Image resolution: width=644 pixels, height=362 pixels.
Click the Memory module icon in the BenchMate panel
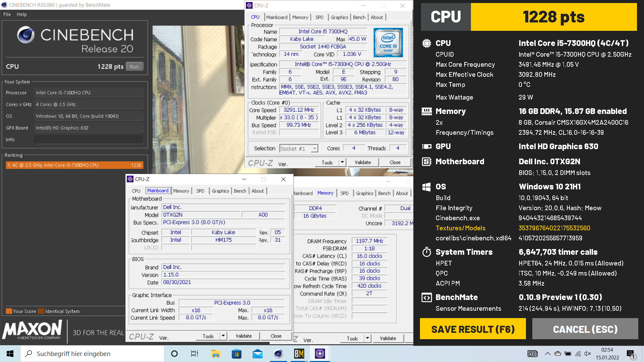coord(427,111)
